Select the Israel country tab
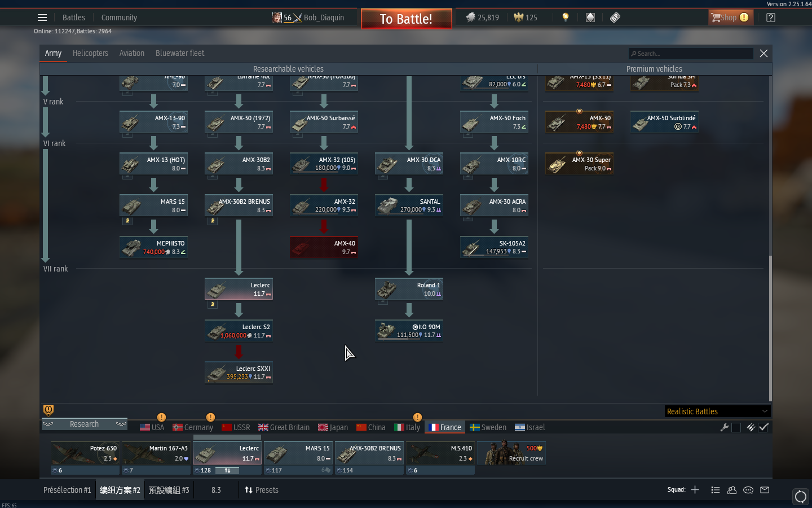The height and width of the screenshot is (508, 812). (529, 427)
